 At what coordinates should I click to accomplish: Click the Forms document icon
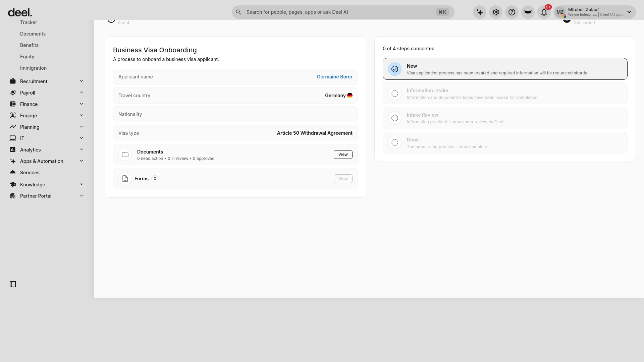(x=125, y=179)
